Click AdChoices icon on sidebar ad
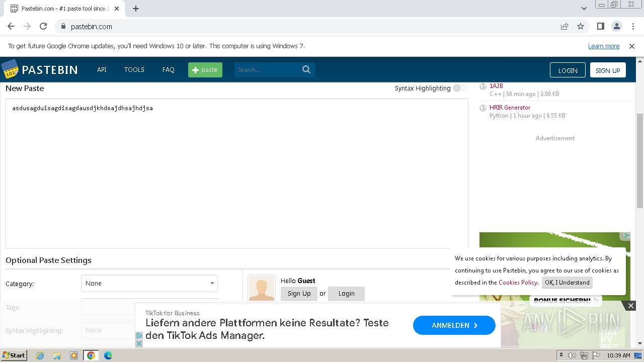 [627, 235]
